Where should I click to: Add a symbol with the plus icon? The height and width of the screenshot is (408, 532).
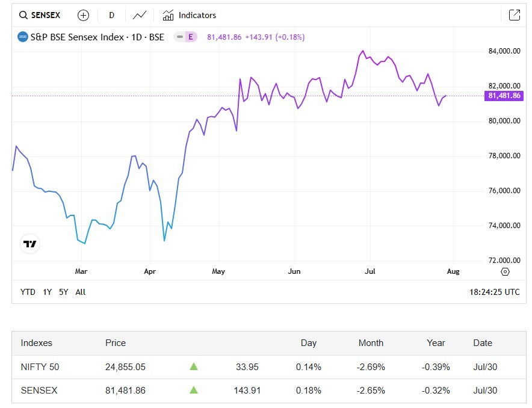(83, 15)
